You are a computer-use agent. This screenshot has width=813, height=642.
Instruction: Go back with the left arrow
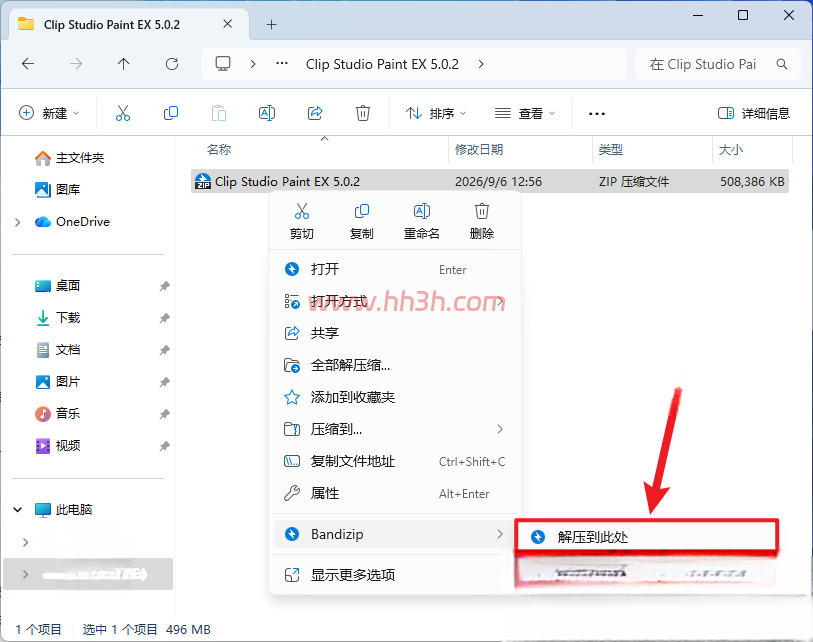click(x=28, y=64)
